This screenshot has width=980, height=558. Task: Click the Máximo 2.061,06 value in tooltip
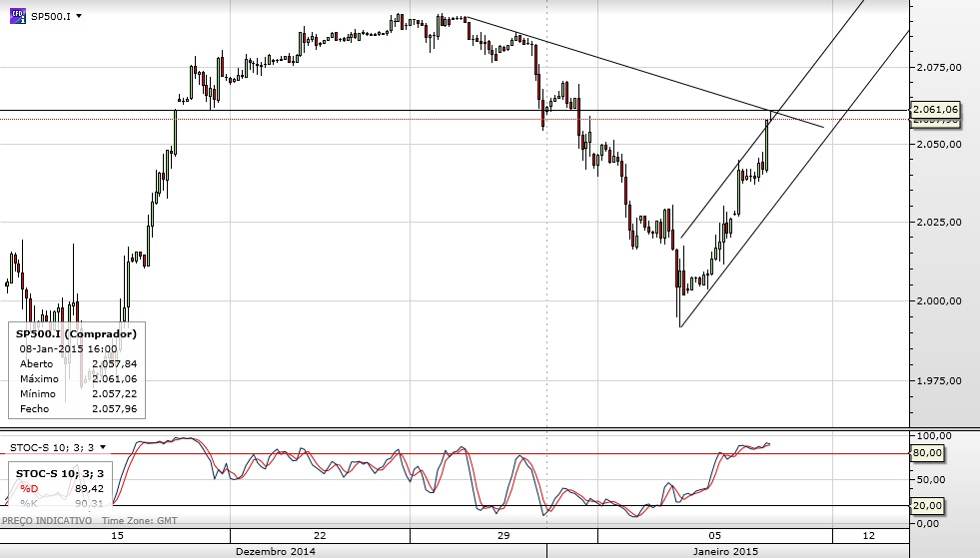(x=114, y=378)
